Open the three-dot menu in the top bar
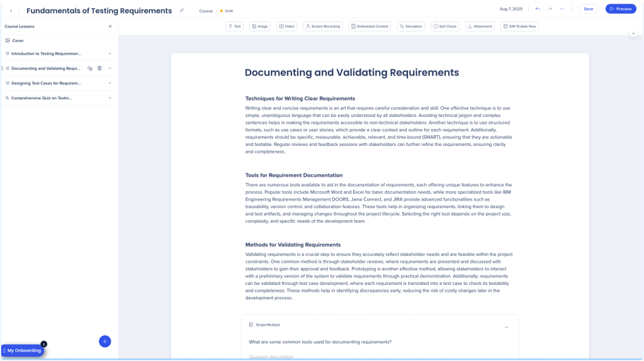The image size is (644, 361). click(x=562, y=9)
